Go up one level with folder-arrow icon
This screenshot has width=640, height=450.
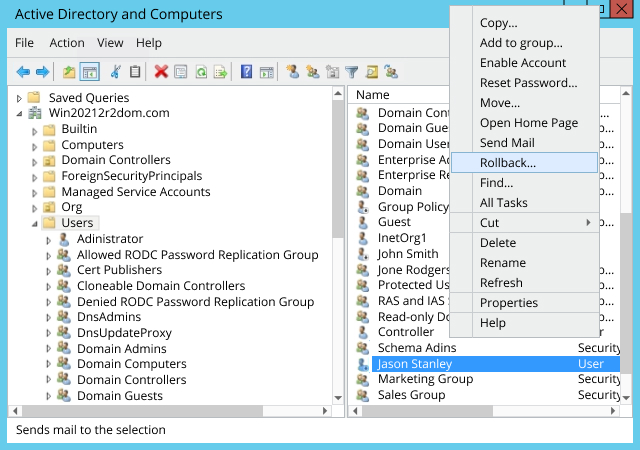tap(69, 72)
